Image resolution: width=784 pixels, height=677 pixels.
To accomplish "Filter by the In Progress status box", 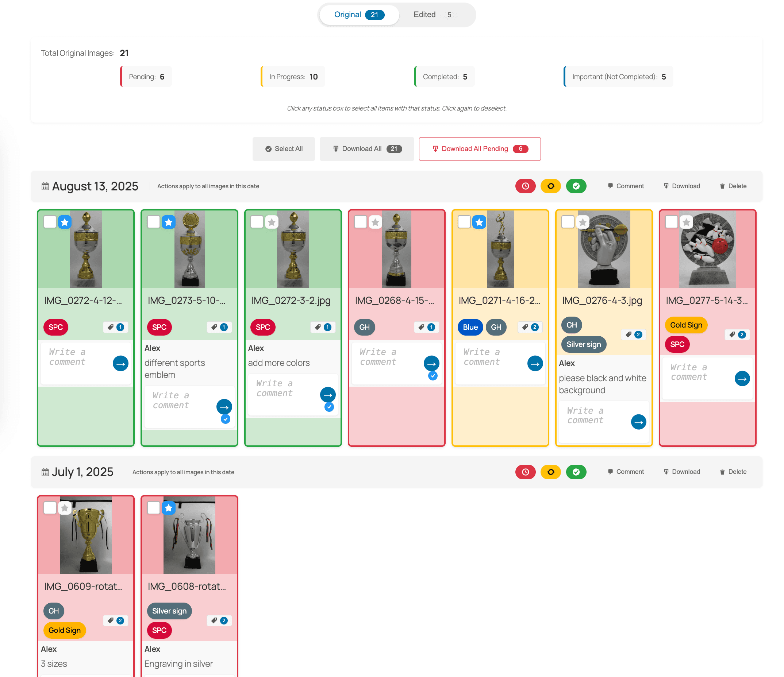I will [293, 77].
